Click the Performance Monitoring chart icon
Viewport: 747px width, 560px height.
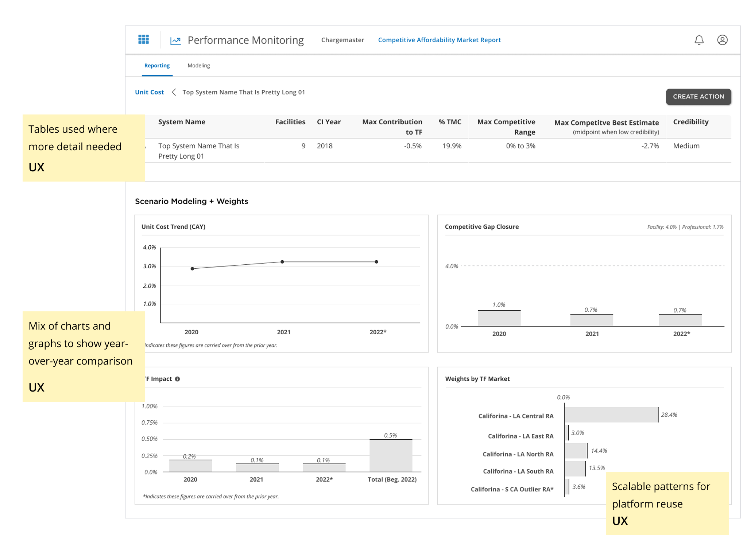(175, 40)
